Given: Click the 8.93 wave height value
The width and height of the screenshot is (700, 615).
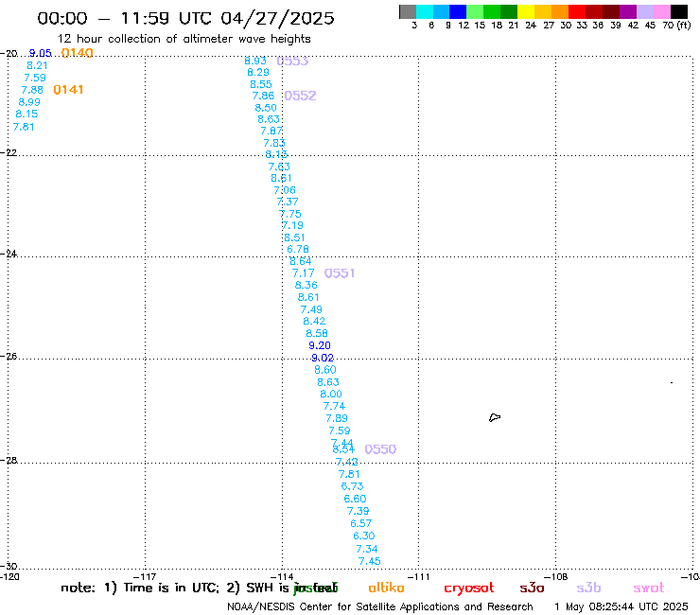Looking at the screenshot, I should tap(255, 61).
